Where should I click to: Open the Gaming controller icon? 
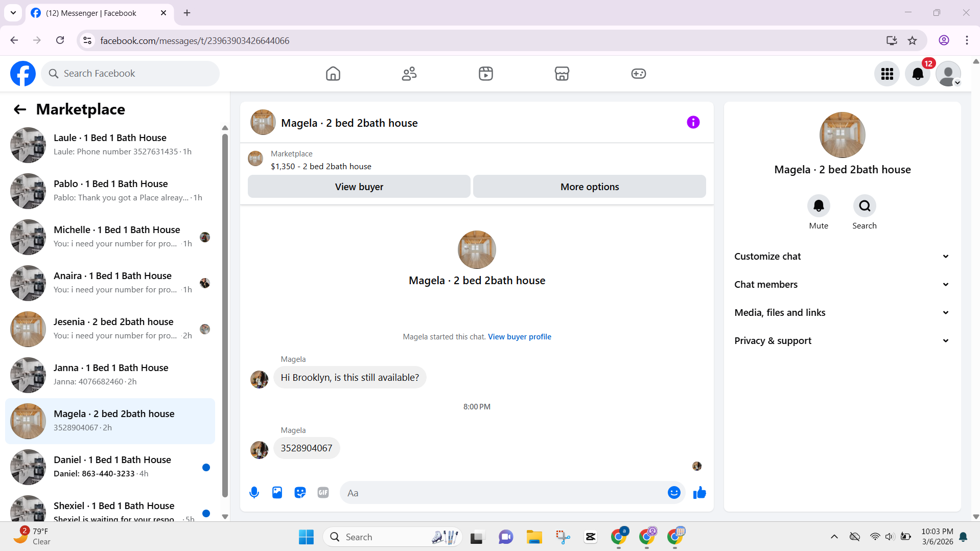click(638, 74)
